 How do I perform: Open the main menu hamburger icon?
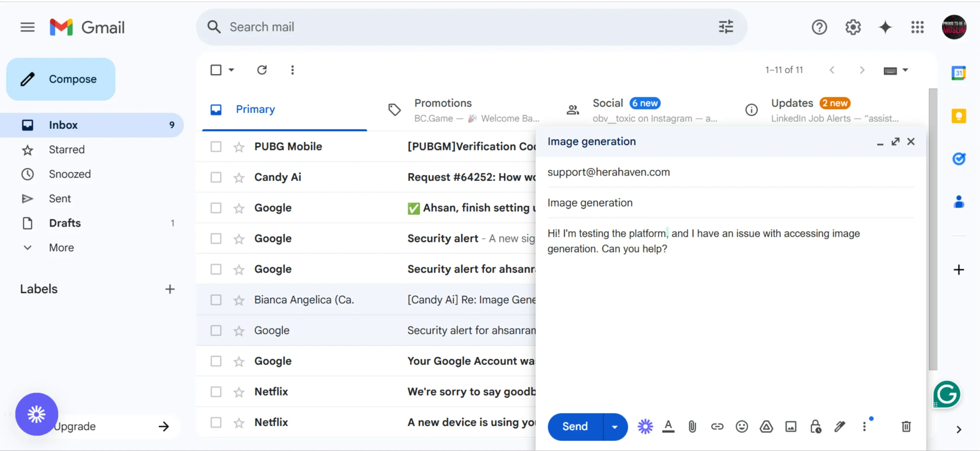coord(27,27)
